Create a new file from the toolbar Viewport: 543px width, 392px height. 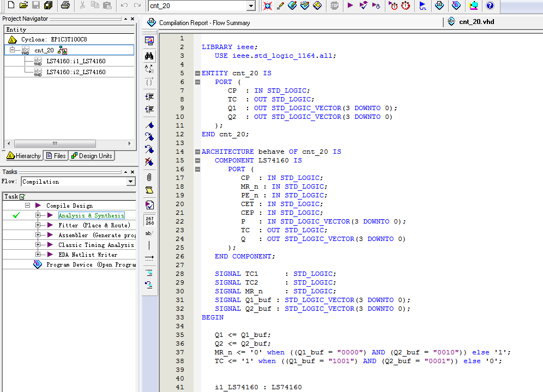coord(11,5)
